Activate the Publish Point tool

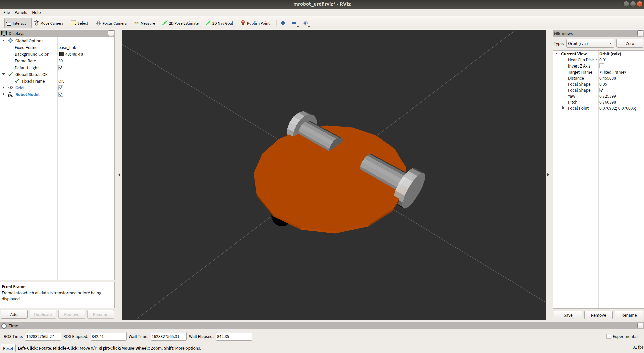[x=255, y=23]
